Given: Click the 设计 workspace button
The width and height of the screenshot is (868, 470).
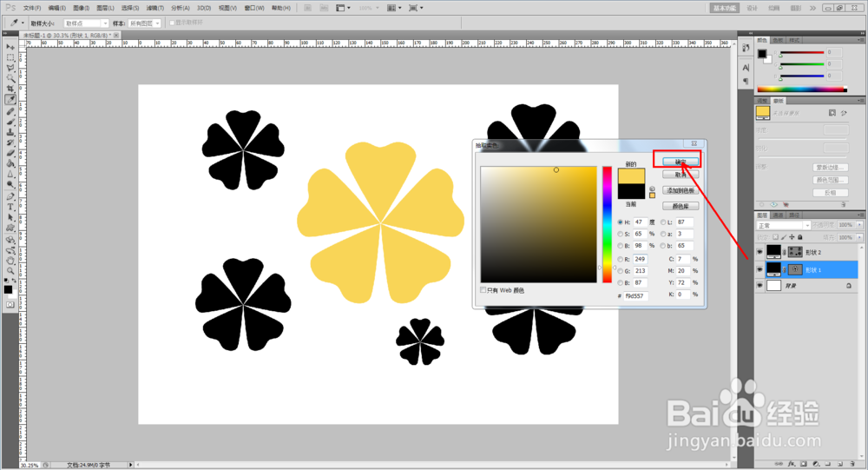Looking at the screenshot, I should (752, 8).
